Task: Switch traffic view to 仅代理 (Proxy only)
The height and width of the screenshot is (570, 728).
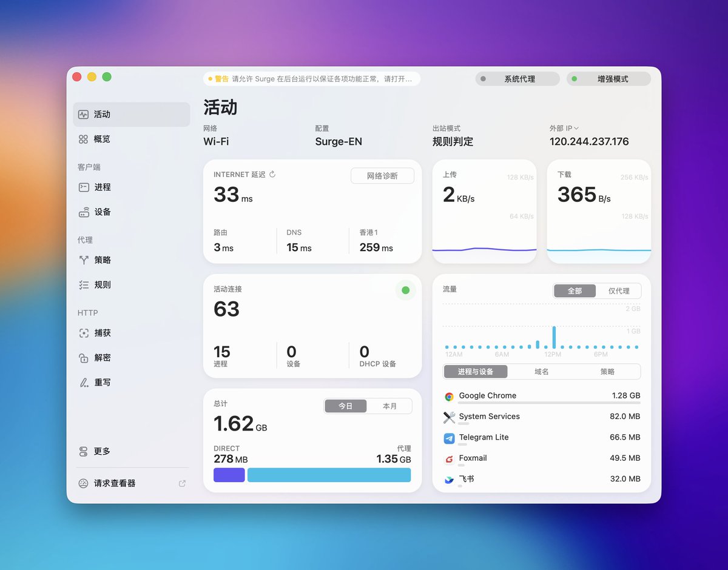Action: [x=619, y=290]
